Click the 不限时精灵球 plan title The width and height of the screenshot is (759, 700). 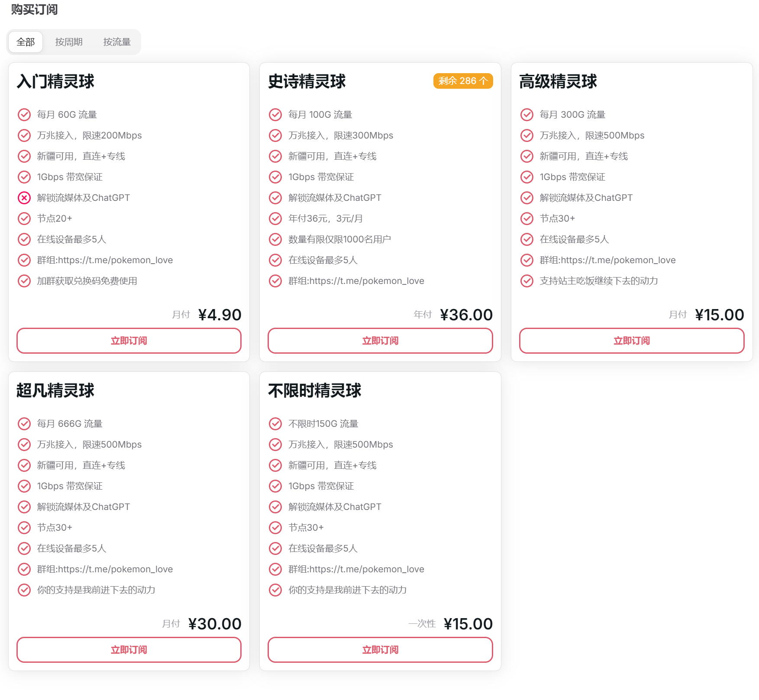point(315,390)
